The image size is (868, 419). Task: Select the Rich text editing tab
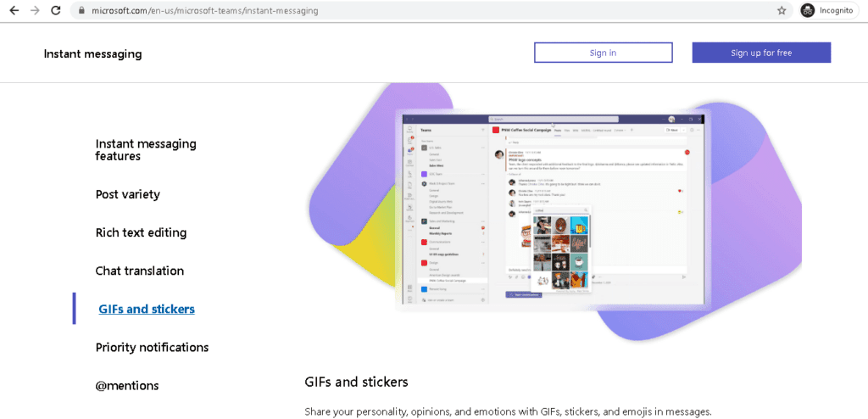(x=141, y=232)
